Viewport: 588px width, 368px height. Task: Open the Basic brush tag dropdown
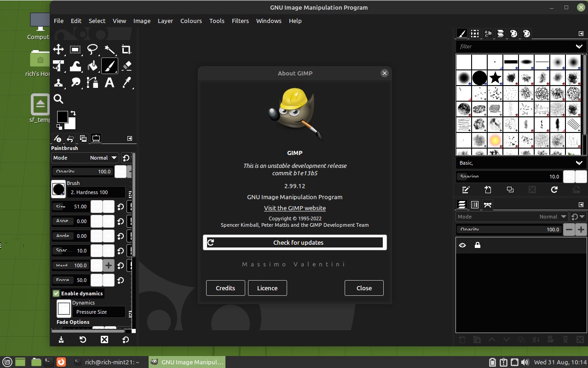click(x=579, y=163)
